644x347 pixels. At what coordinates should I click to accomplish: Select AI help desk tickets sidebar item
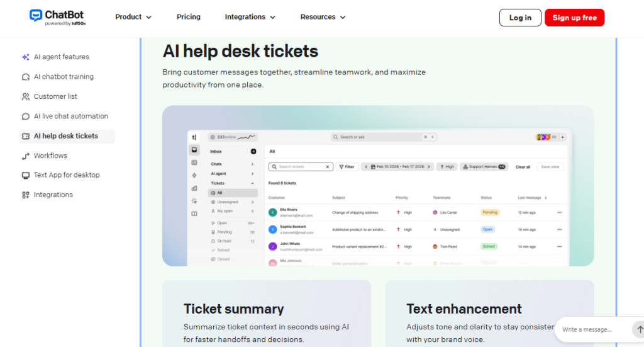click(67, 136)
